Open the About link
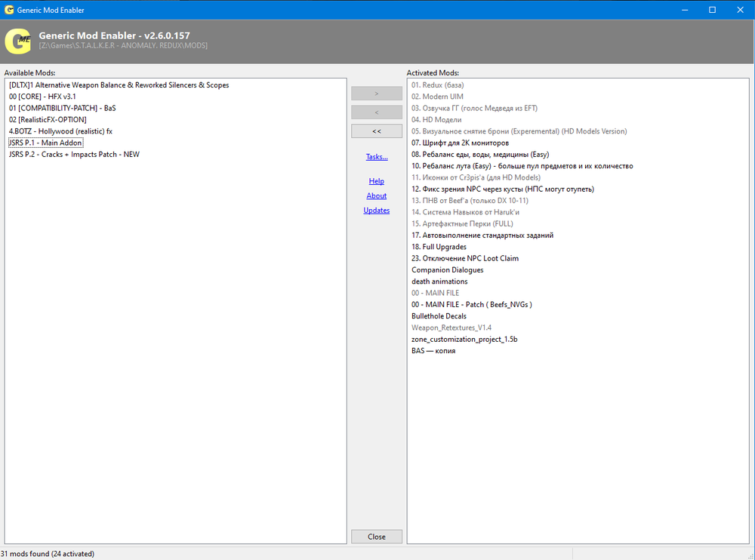This screenshot has width=755, height=560. 377,195
